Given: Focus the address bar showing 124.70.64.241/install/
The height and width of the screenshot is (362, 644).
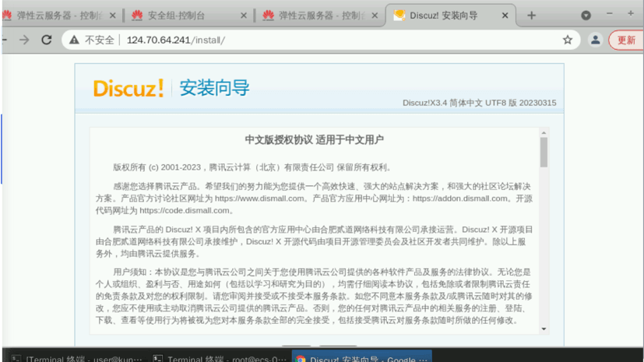Looking at the screenshot, I should tap(311, 40).
